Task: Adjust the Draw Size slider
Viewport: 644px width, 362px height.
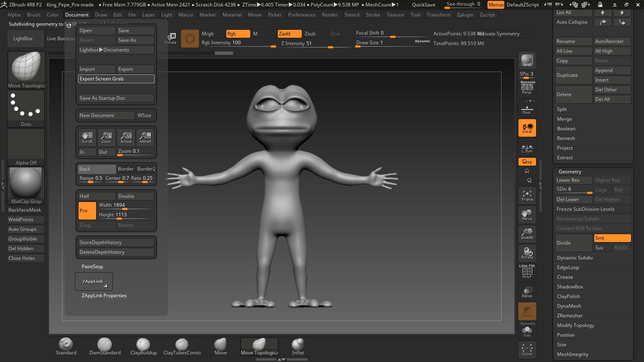Action: (x=393, y=43)
